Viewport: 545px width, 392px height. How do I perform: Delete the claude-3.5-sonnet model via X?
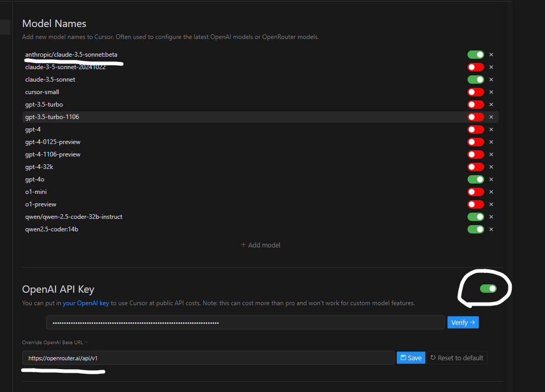point(491,80)
